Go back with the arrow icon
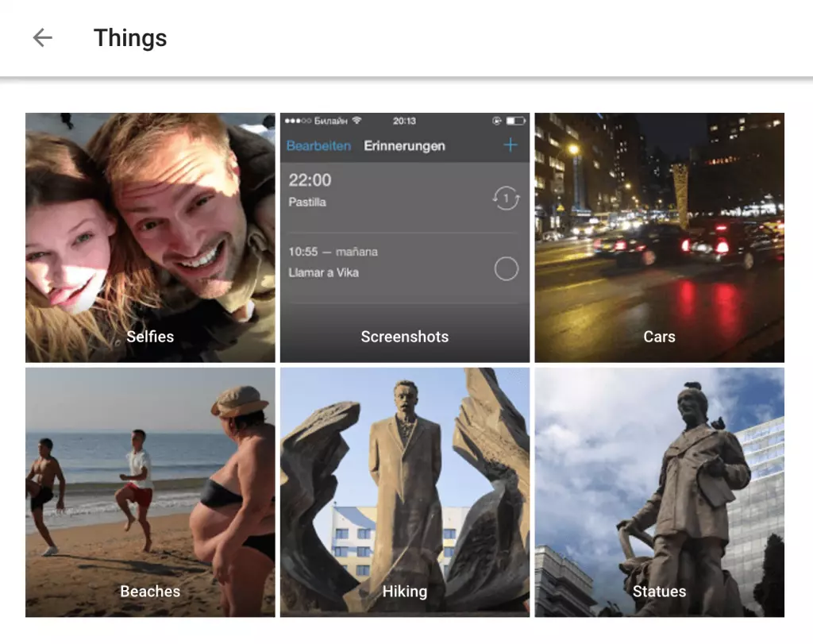The image size is (813, 644). pos(43,38)
